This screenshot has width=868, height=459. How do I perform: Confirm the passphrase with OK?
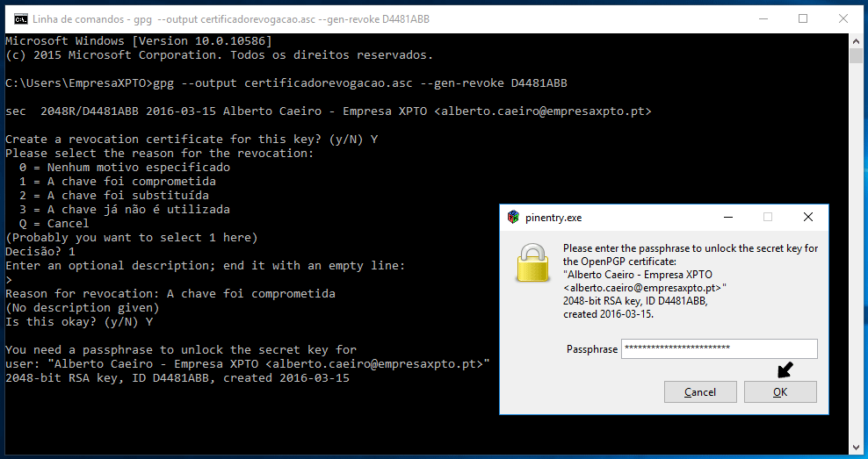pyautogui.click(x=780, y=392)
